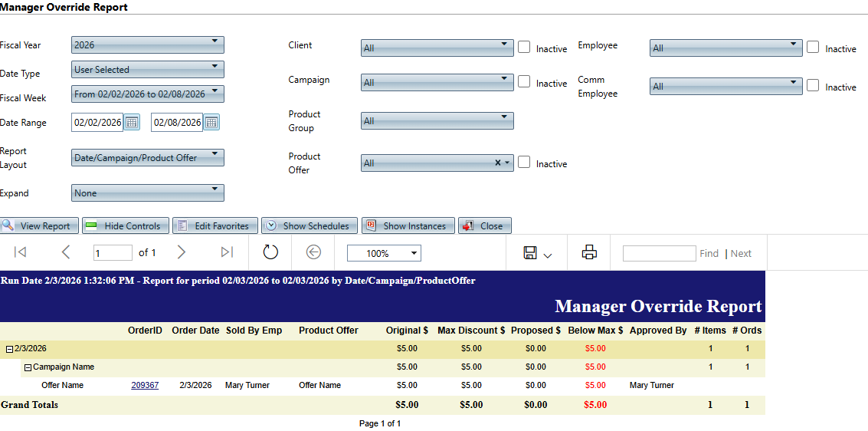Click the save export icon

530,252
